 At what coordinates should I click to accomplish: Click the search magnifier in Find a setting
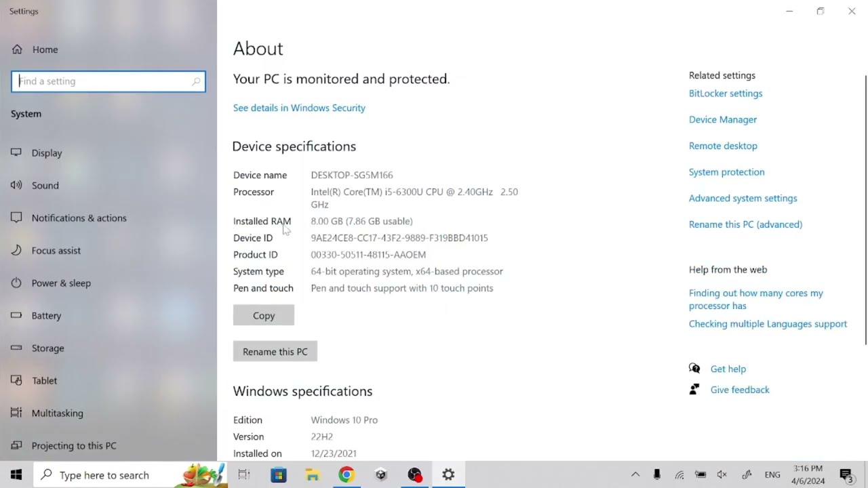click(x=196, y=81)
